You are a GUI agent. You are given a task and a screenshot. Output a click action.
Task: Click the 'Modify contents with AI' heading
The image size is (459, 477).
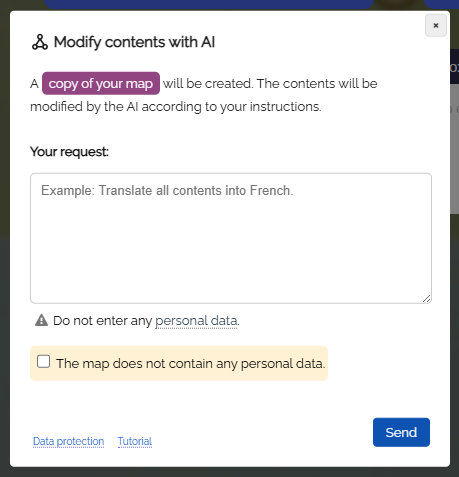134,42
